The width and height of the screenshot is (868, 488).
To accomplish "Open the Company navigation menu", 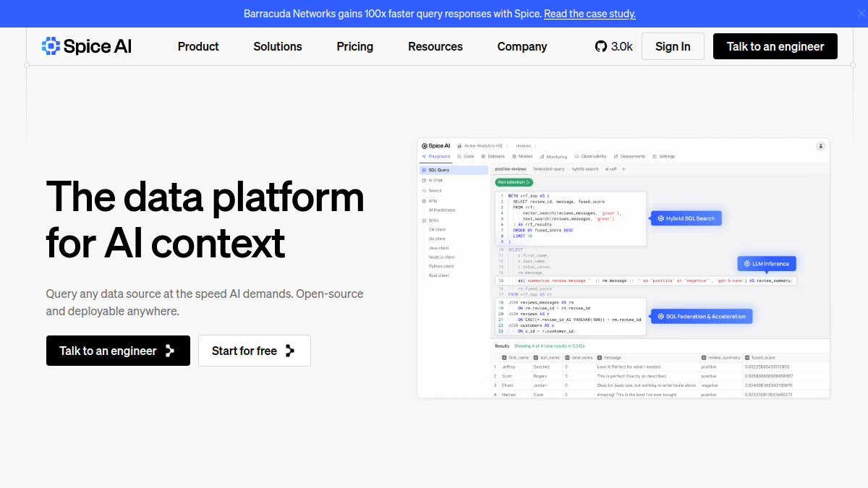I will tap(522, 46).
